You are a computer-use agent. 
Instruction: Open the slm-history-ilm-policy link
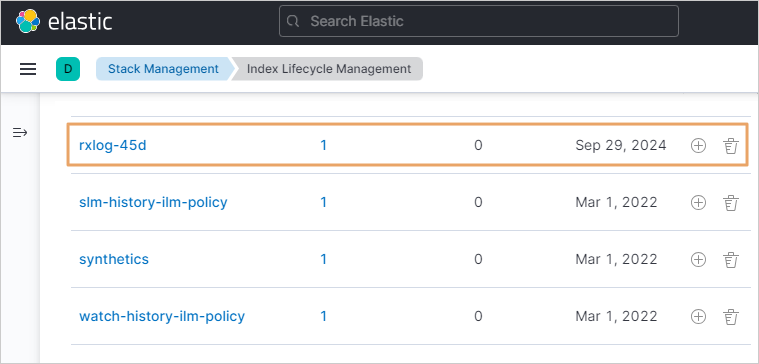point(153,202)
